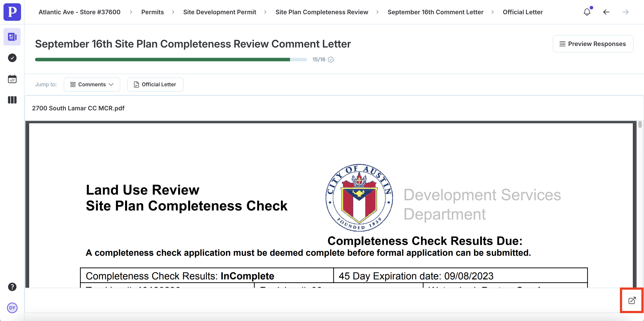Navigate to Atlantic Ave Store #37600 breadcrumb
The width and height of the screenshot is (644, 321).
pyautogui.click(x=79, y=12)
